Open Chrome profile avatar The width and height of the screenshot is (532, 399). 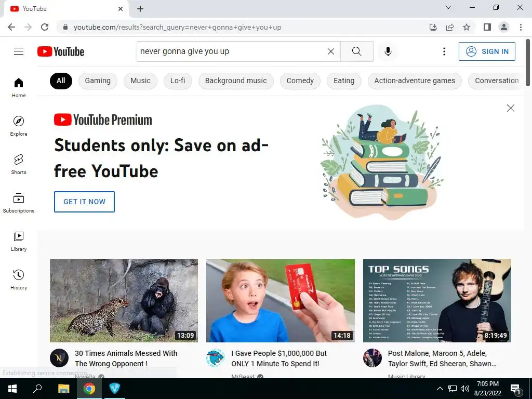(x=504, y=27)
